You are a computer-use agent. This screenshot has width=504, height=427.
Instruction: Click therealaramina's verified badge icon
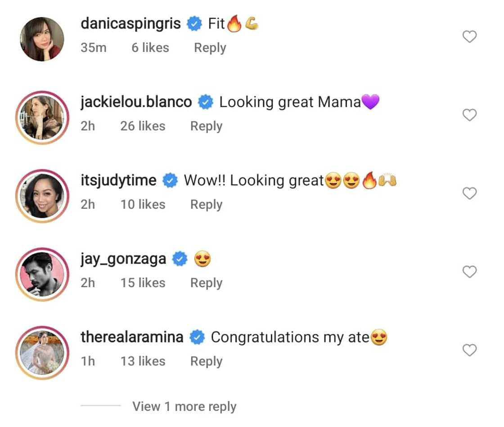tap(198, 337)
